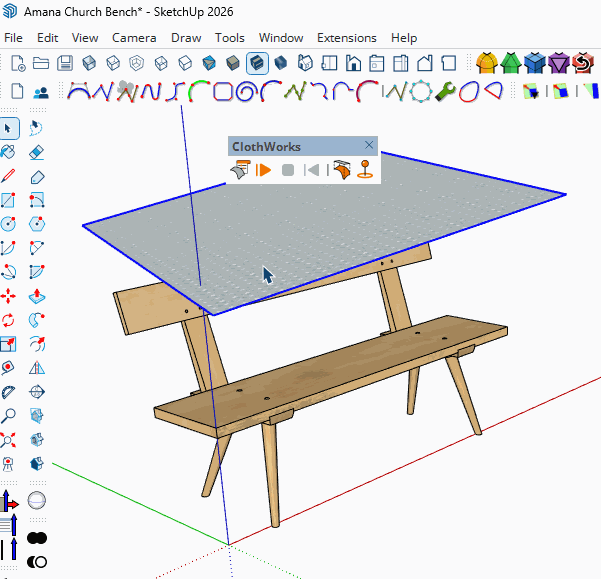Stop the ClothWorks simulation
601x579 pixels.
pyautogui.click(x=287, y=170)
